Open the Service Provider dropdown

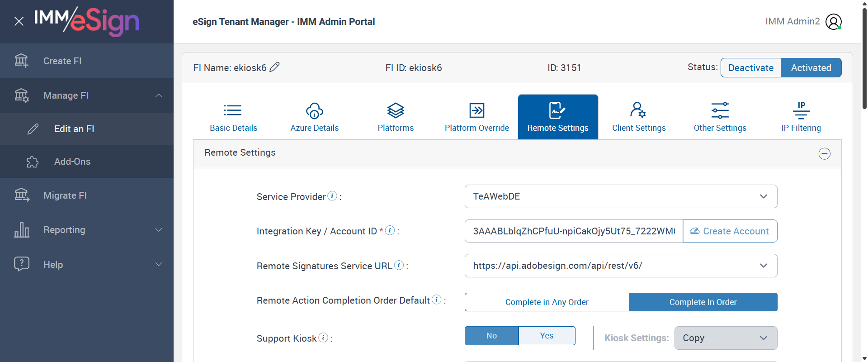621,196
